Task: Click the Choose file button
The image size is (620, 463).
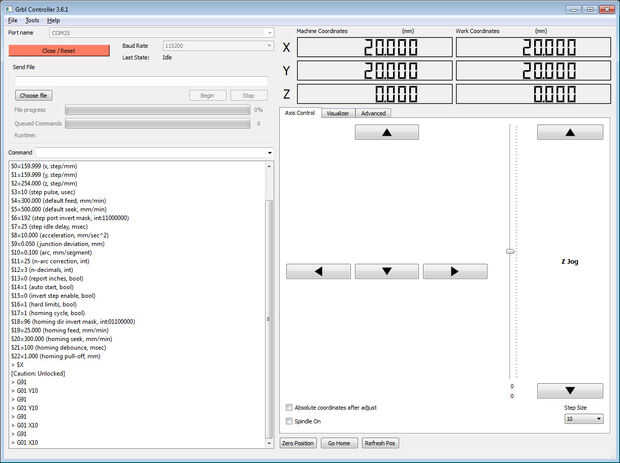Action: (34, 95)
